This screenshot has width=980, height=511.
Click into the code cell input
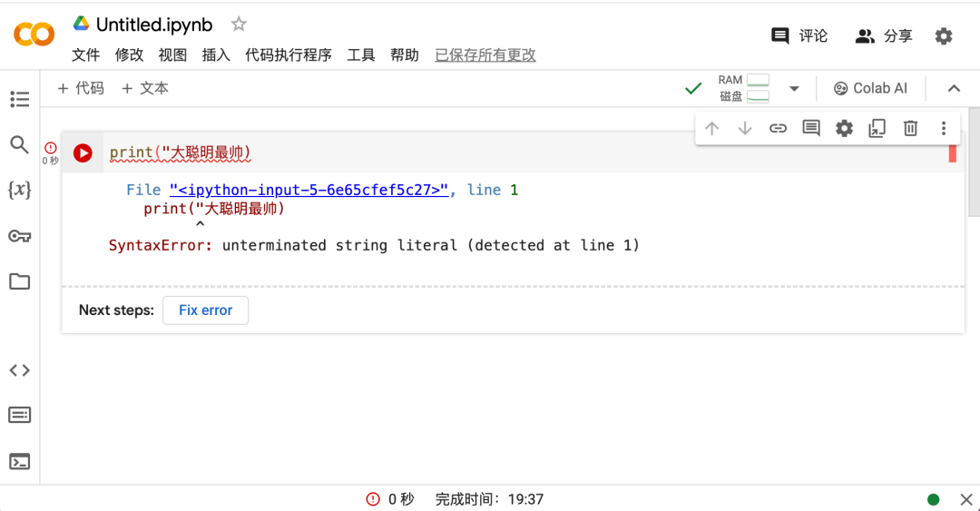tap(525, 152)
